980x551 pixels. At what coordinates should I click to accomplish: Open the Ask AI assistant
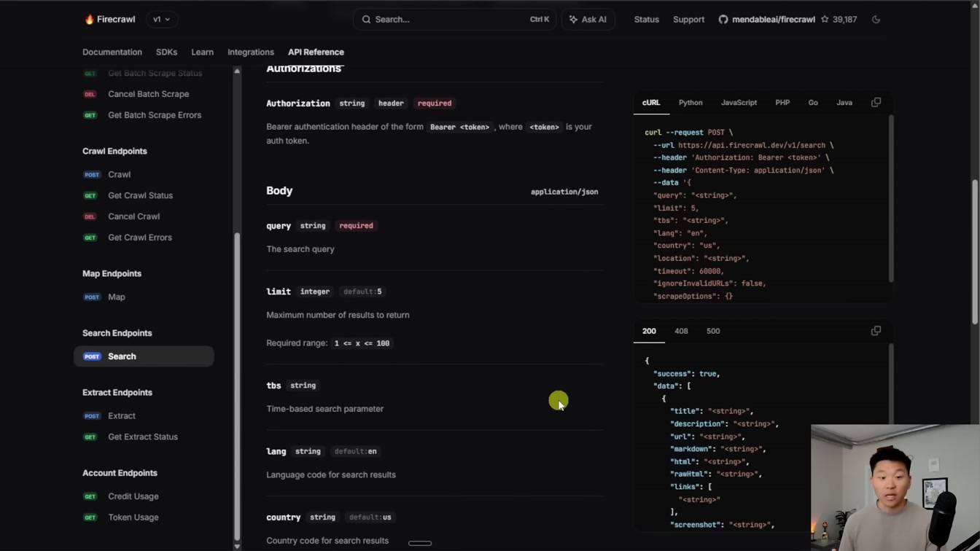588,20
